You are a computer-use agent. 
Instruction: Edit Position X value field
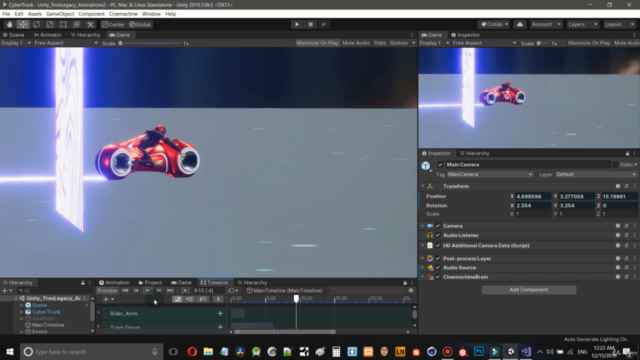[533, 196]
